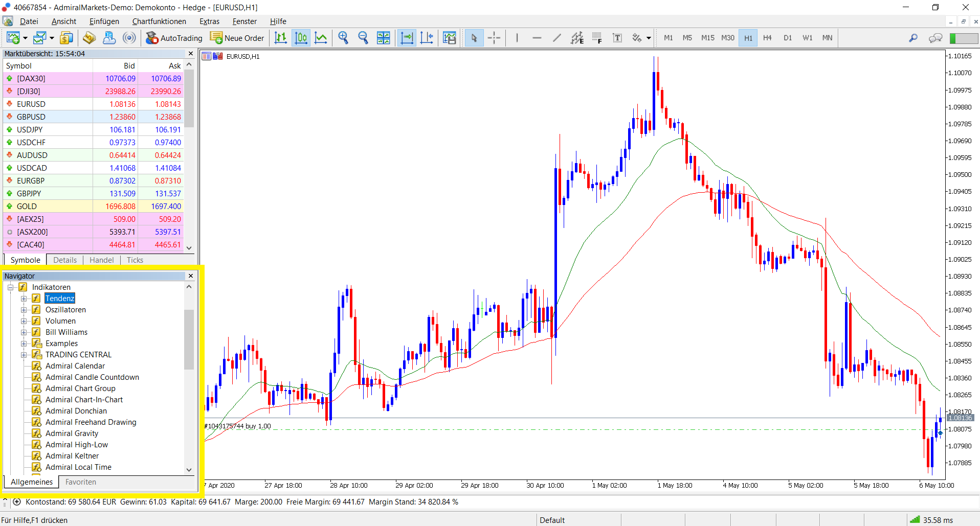Click Neue Order button
980x526 pixels.
[237, 38]
